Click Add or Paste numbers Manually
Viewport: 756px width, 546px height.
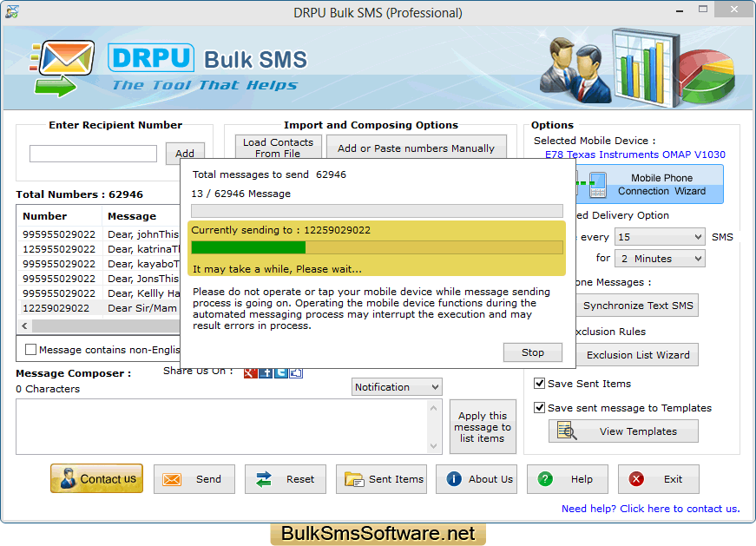pos(416,147)
